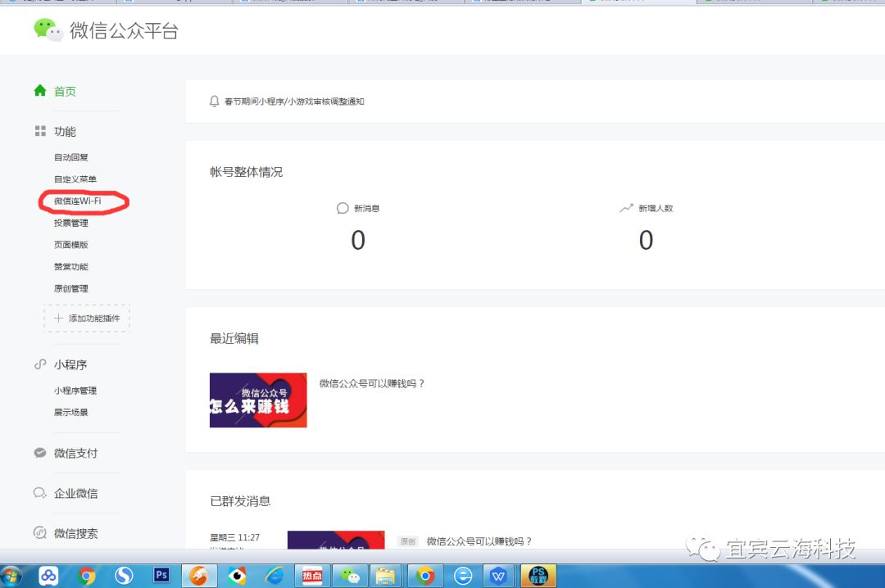The image size is (885, 588).
Task: Click the recent edit article thumbnail
Action: 258,400
